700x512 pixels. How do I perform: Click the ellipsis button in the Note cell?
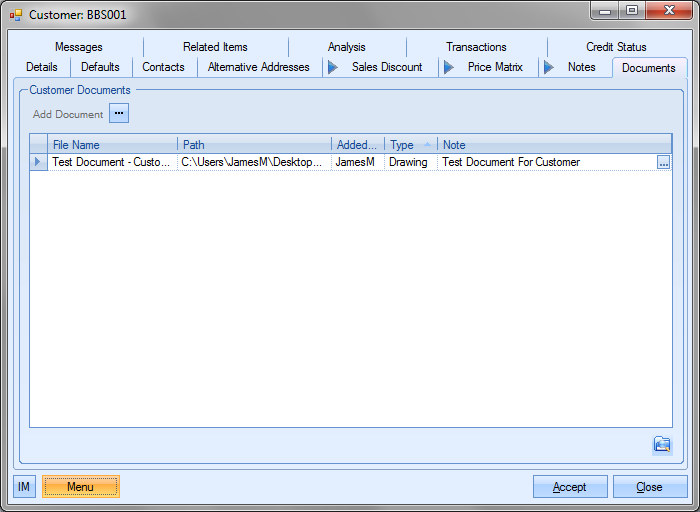point(663,162)
